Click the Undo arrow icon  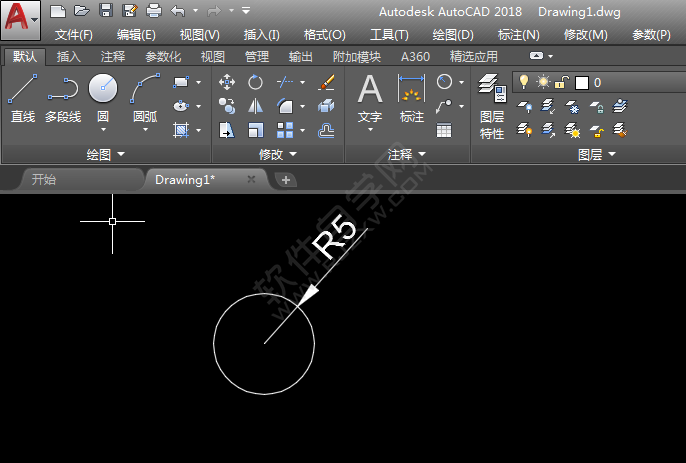(x=178, y=11)
